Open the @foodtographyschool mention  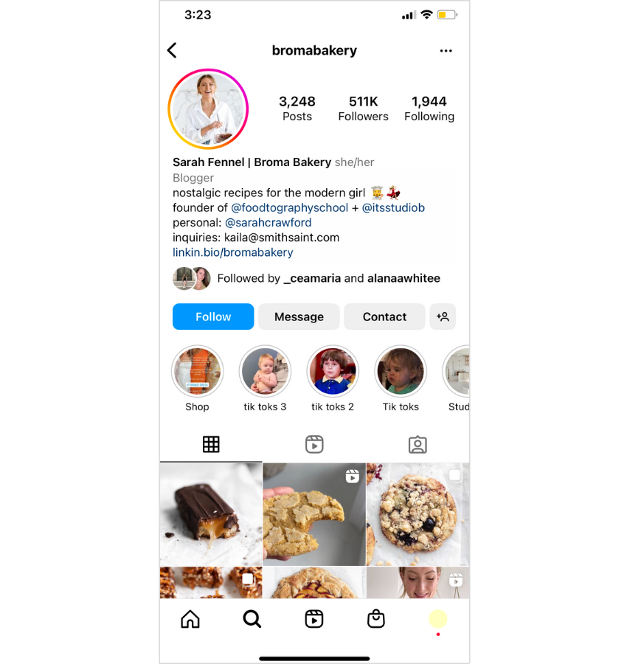coord(290,208)
